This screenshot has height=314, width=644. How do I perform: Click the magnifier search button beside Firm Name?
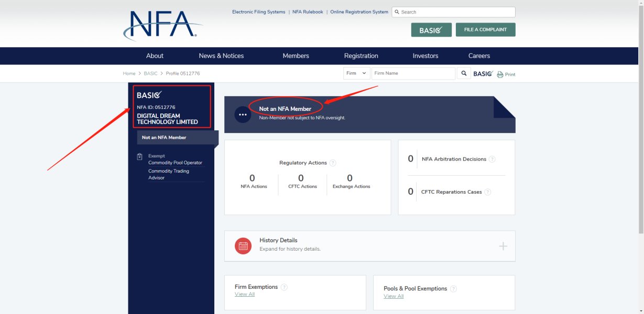coord(463,73)
